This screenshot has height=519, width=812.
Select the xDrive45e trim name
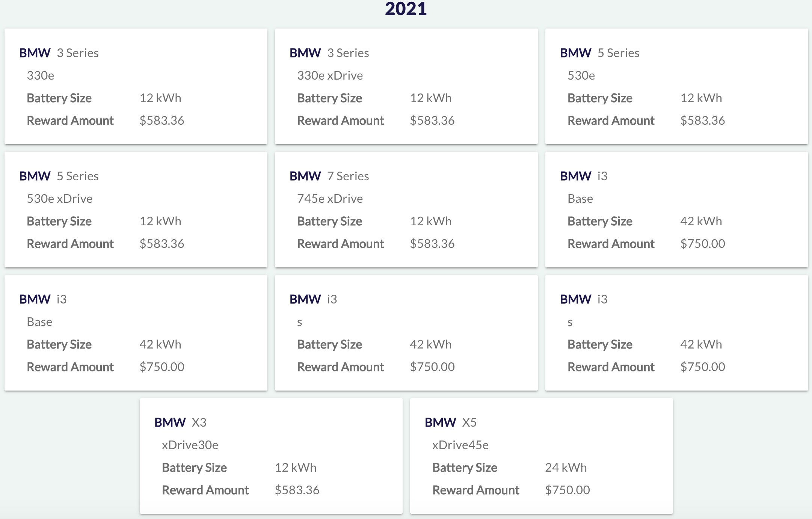460,445
